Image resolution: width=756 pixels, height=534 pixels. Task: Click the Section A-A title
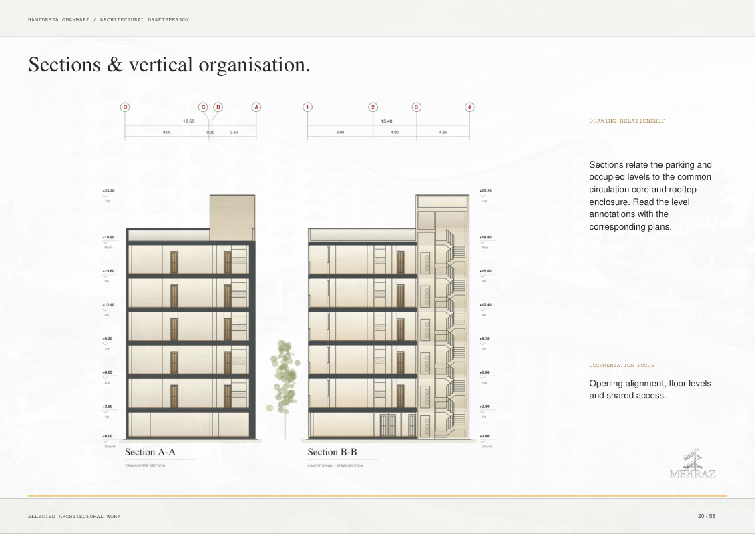click(150, 452)
